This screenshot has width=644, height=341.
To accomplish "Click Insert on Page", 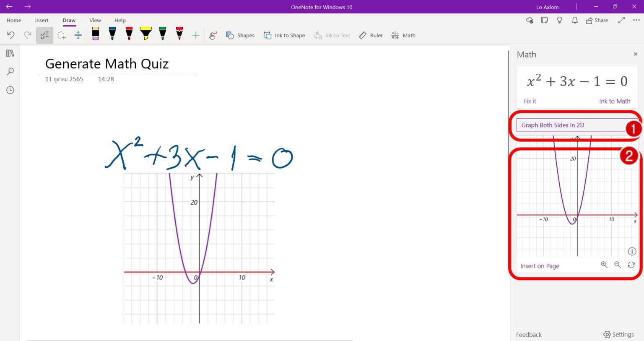I will tap(540, 266).
